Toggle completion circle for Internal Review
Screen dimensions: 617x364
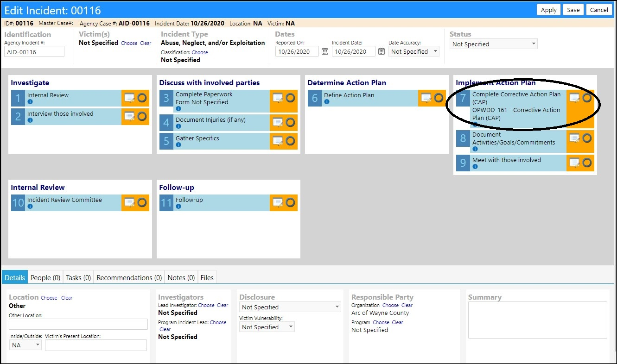tap(142, 98)
